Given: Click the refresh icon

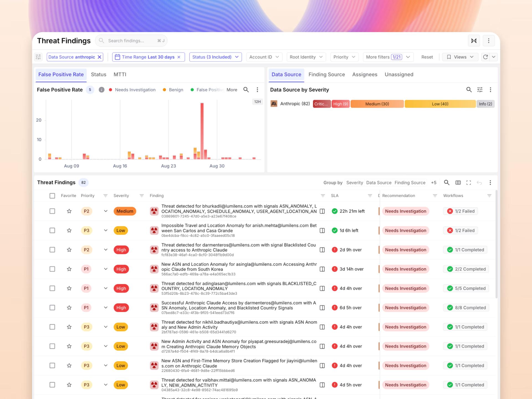Looking at the screenshot, I should coord(485,57).
